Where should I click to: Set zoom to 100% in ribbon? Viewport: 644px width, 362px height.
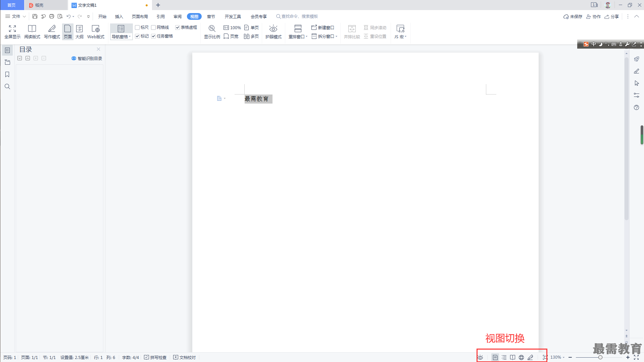point(232,27)
